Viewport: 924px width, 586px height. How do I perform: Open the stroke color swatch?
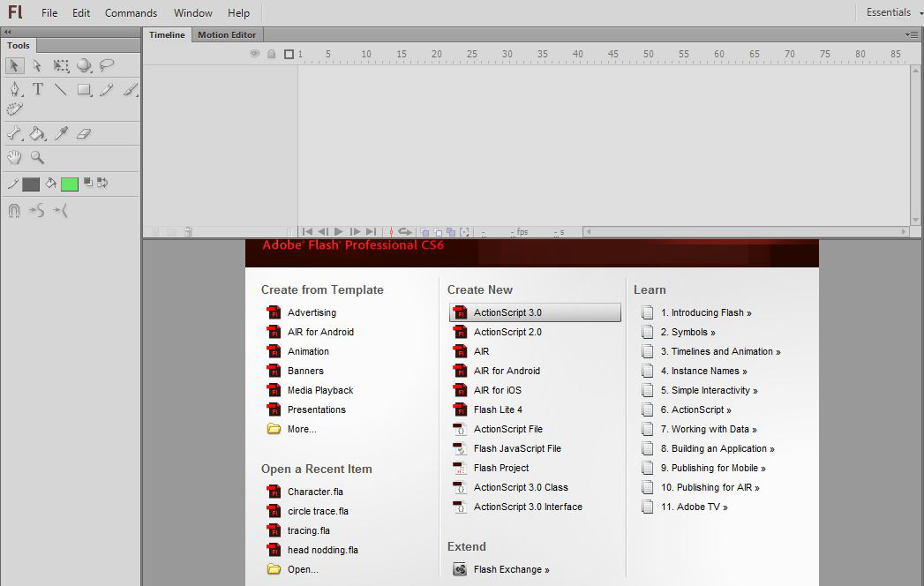31,184
